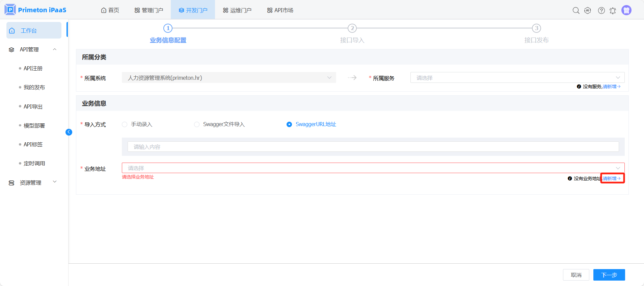Click the Primeton iPaaS logo
The height and width of the screenshot is (286, 644).
[35, 10]
